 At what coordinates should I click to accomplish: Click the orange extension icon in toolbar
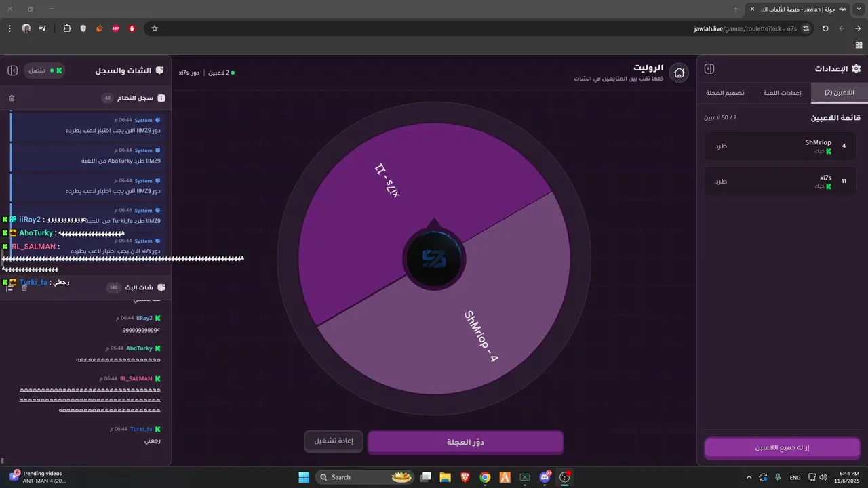tap(100, 28)
